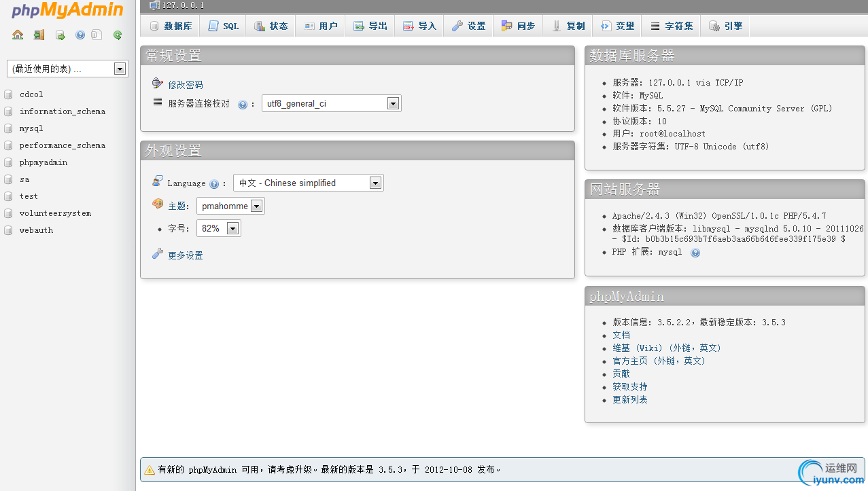The height and width of the screenshot is (491, 868).
Task: Open the 设置 tab
Action: pos(468,26)
